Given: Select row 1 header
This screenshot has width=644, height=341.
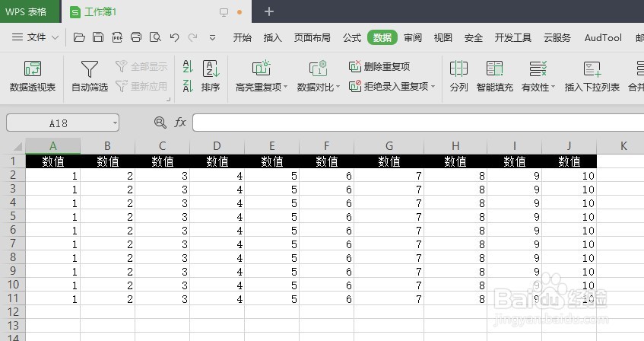Looking at the screenshot, I should pyautogui.click(x=13, y=161).
